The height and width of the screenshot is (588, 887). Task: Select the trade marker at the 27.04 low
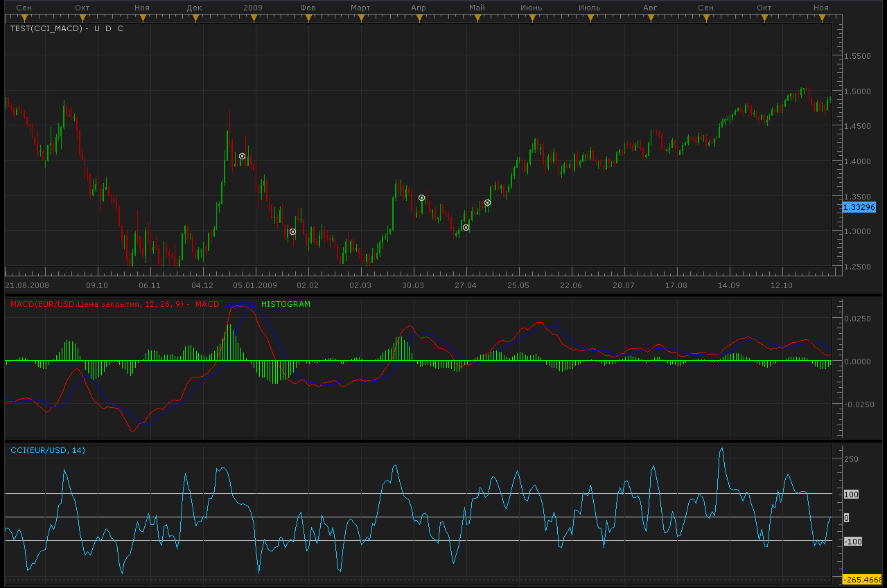click(x=466, y=227)
